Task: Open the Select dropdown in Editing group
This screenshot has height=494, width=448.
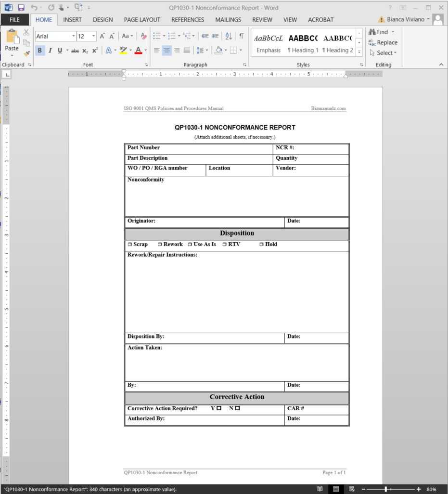Action: click(383, 53)
